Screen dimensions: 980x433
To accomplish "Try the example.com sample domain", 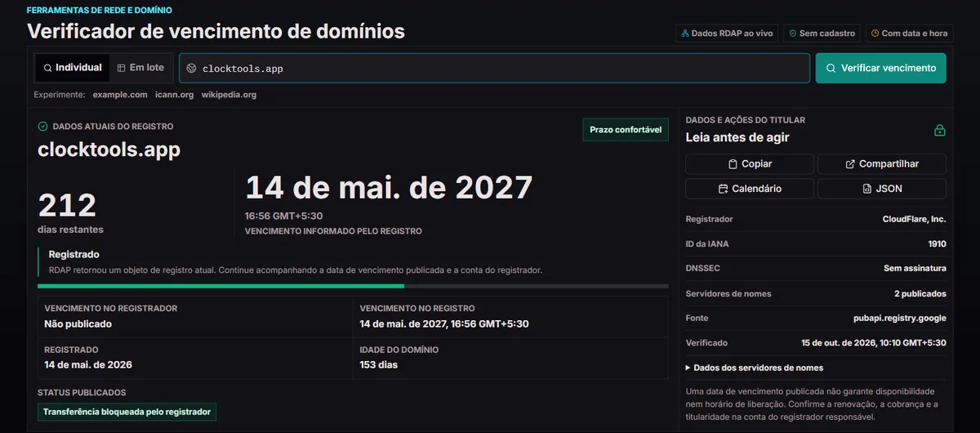I will [120, 95].
